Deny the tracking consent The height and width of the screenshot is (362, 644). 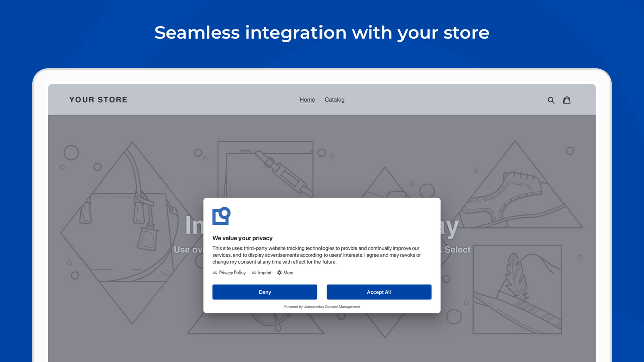point(265,292)
